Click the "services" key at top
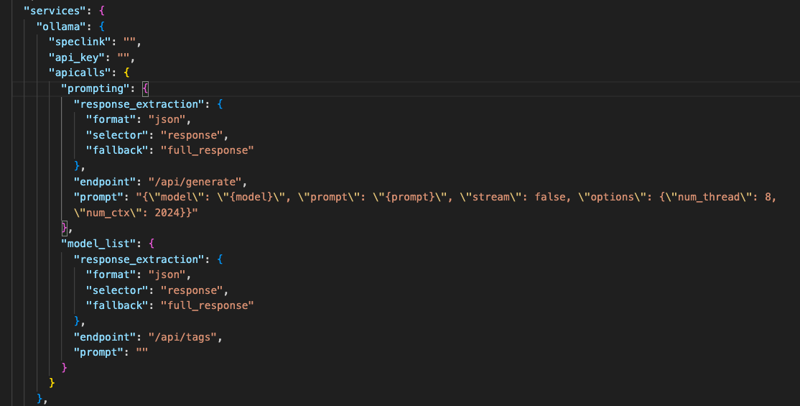The width and height of the screenshot is (800, 406). click(x=55, y=11)
